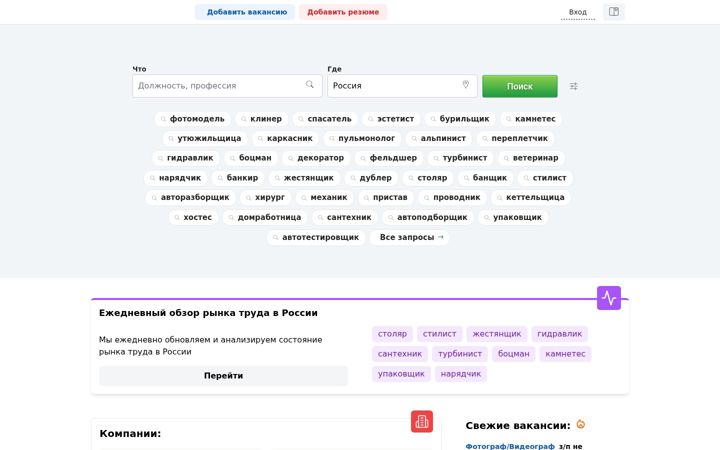Open the Вход login link
The width and height of the screenshot is (720, 450).
click(x=578, y=12)
